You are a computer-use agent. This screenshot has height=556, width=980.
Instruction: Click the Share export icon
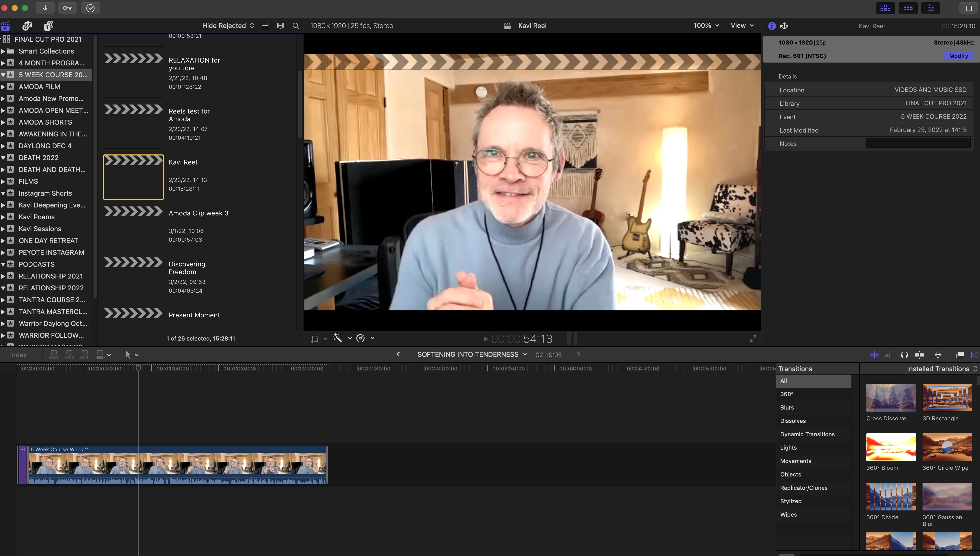[x=969, y=8]
